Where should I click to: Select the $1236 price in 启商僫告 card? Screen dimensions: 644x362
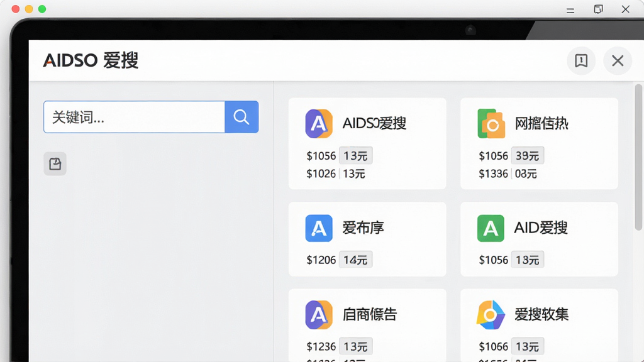click(x=321, y=346)
